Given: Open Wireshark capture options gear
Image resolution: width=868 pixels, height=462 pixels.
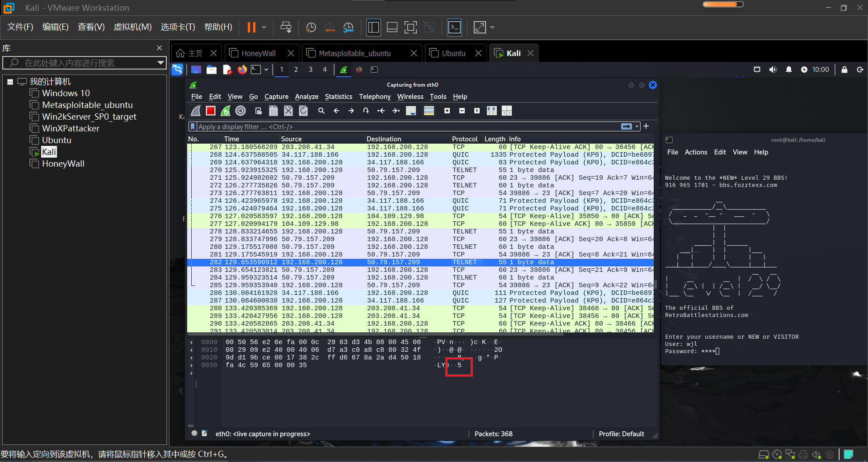Looking at the screenshot, I should [241, 111].
